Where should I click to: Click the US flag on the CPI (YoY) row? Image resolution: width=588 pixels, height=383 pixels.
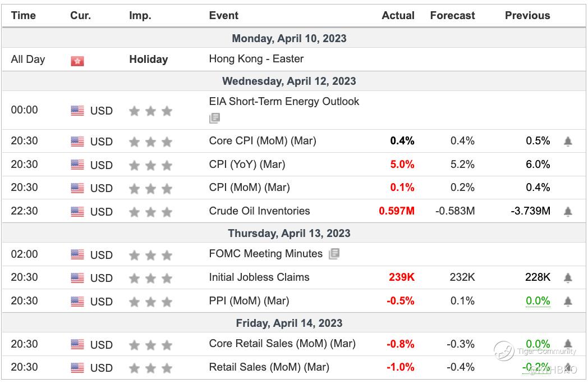pos(77,165)
